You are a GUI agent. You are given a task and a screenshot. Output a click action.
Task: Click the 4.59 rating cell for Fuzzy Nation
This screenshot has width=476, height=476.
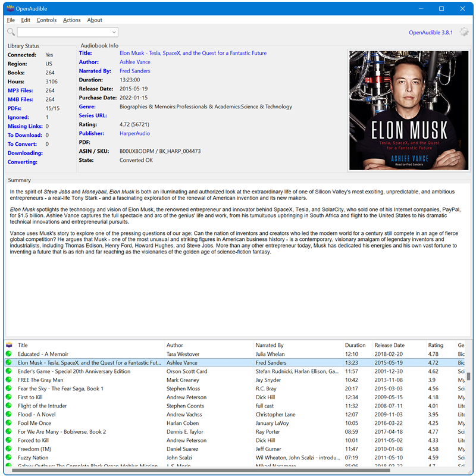pyautogui.click(x=433, y=458)
